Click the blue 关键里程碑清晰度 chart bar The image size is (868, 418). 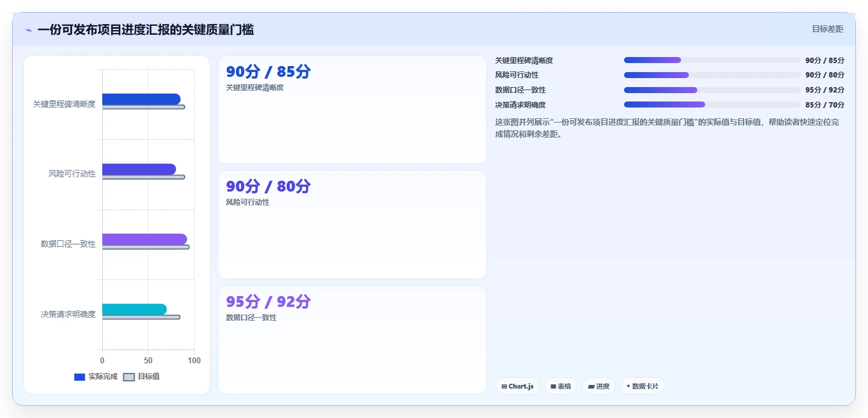pyautogui.click(x=141, y=99)
